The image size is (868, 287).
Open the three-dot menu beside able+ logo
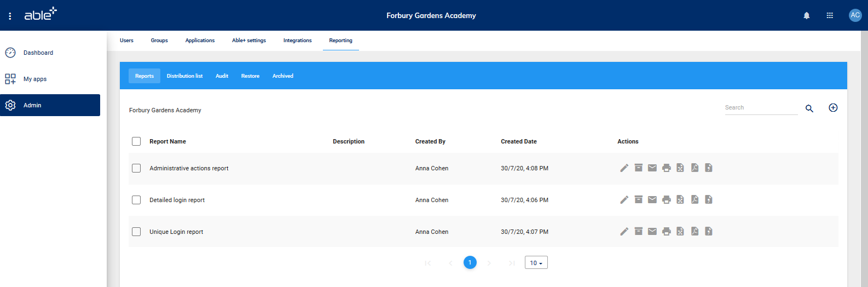10,16
